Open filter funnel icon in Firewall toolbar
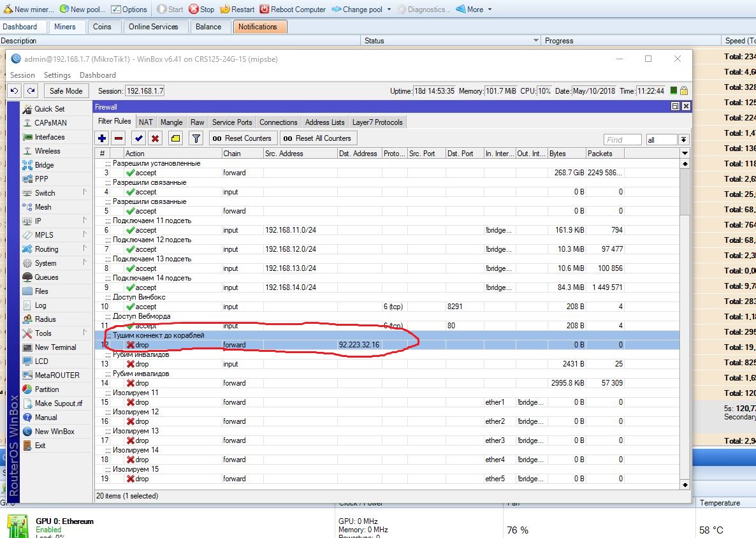 (196, 138)
